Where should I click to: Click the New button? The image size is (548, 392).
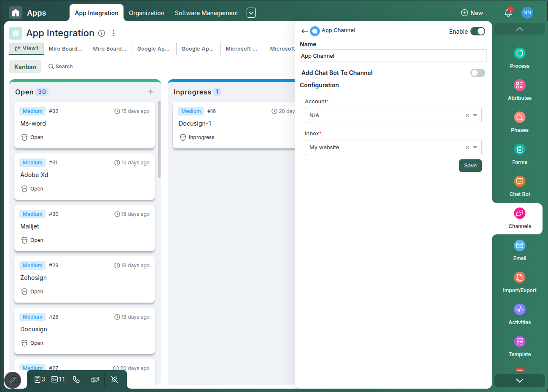pos(472,13)
